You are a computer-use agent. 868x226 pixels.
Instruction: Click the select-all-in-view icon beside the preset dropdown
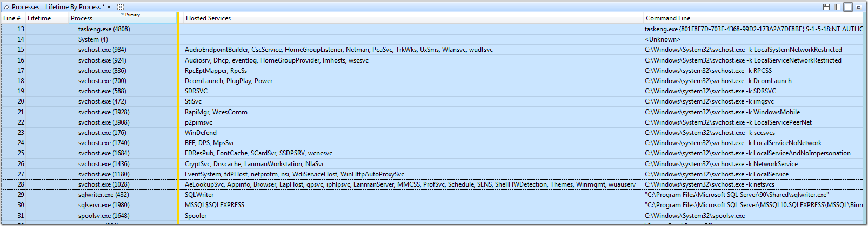[121, 7]
